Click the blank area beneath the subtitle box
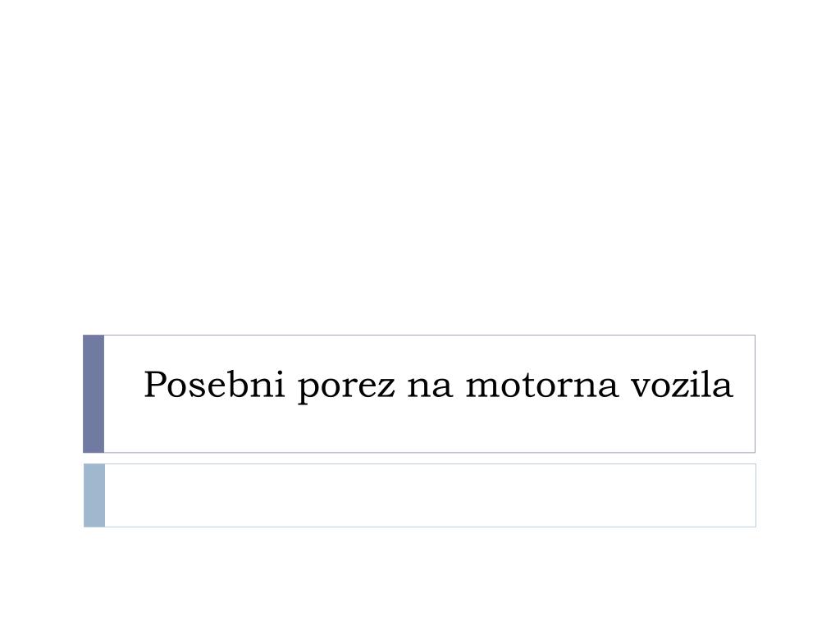This screenshot has width=840, height=630. point(420,578)
